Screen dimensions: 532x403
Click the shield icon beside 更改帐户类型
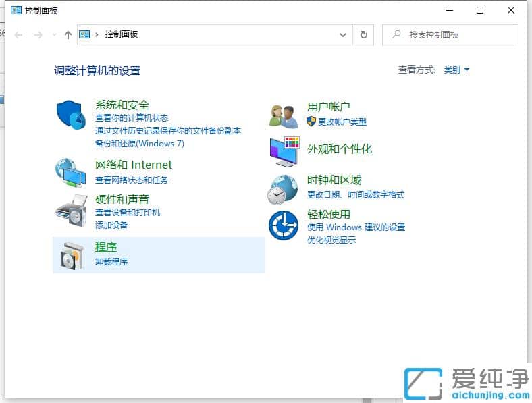(x=311, y=121)
